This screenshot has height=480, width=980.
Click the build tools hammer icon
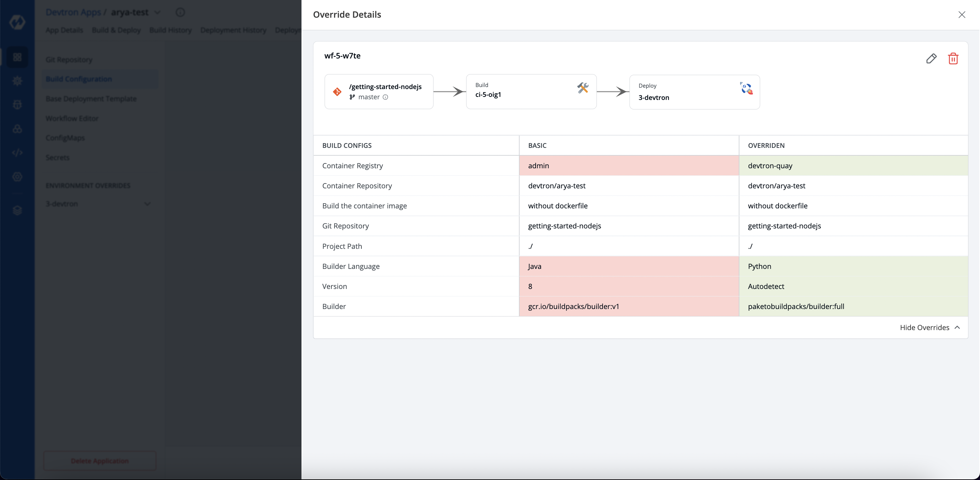click(583, 88)
